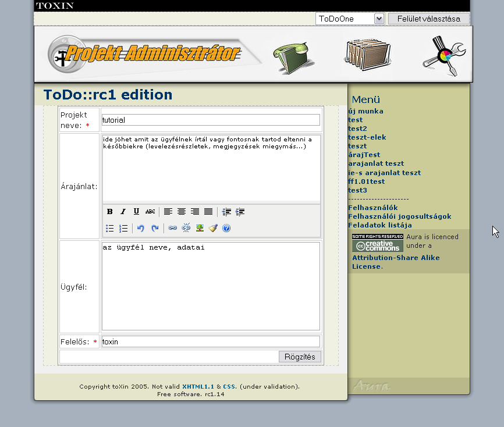Click into the Projekt neve field

[211, 120]
